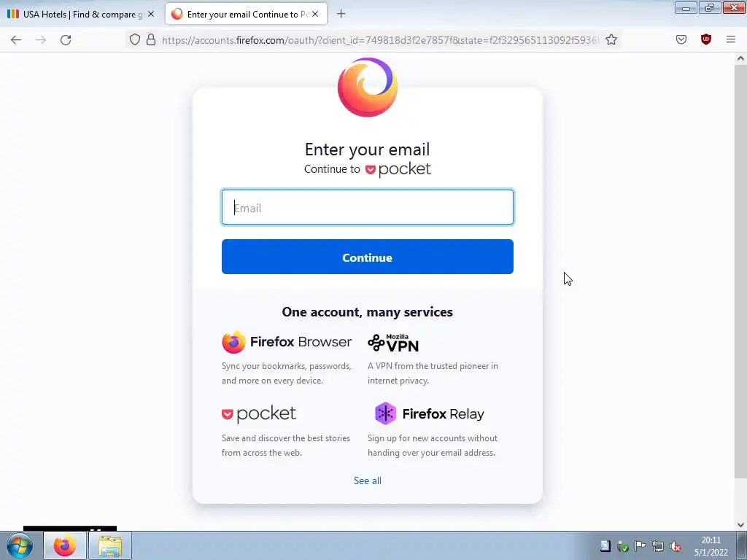
Task: Click the blue Continue button
Action: click(368, 257)
